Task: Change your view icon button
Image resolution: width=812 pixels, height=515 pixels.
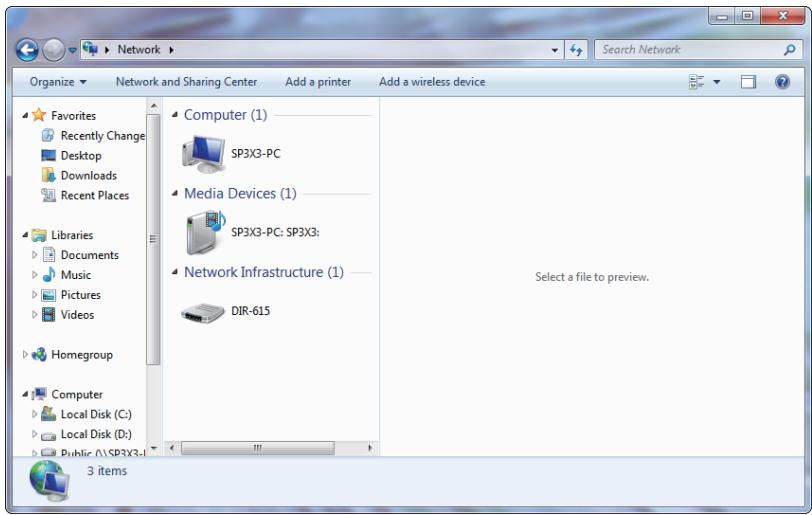Action: pos(697,82)
